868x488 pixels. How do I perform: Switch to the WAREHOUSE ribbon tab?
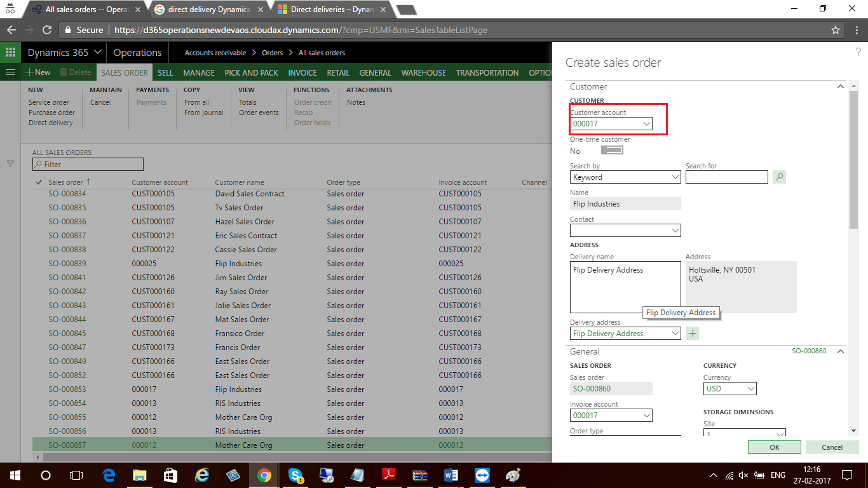423,72
